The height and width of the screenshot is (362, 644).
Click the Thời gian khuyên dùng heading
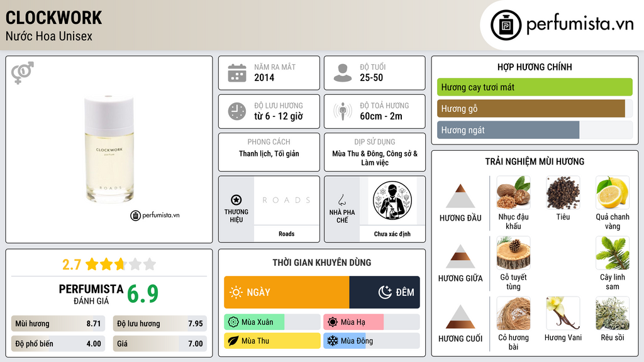point(322,263)
